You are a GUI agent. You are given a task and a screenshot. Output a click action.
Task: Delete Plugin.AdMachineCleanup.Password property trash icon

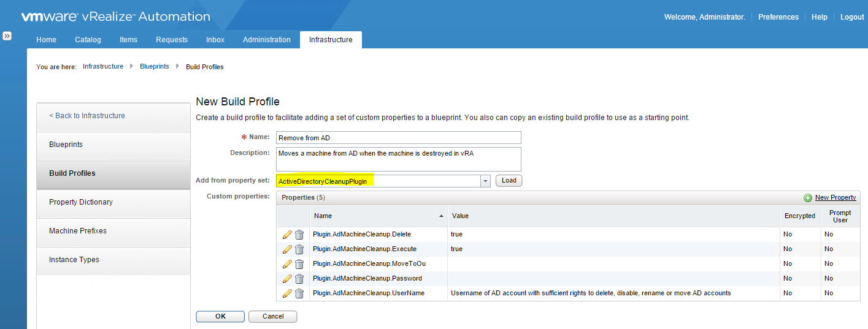click(299, 278)
